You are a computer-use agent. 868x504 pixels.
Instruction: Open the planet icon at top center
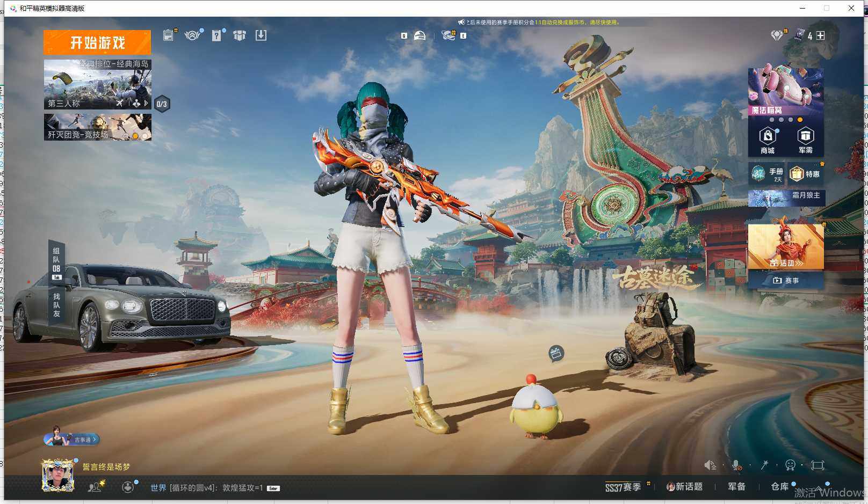449,35
